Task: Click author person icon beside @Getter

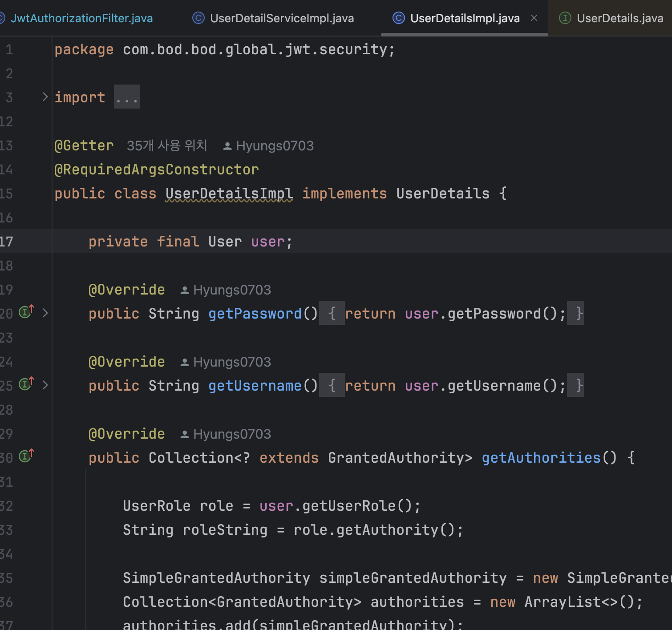Action: 227,146
